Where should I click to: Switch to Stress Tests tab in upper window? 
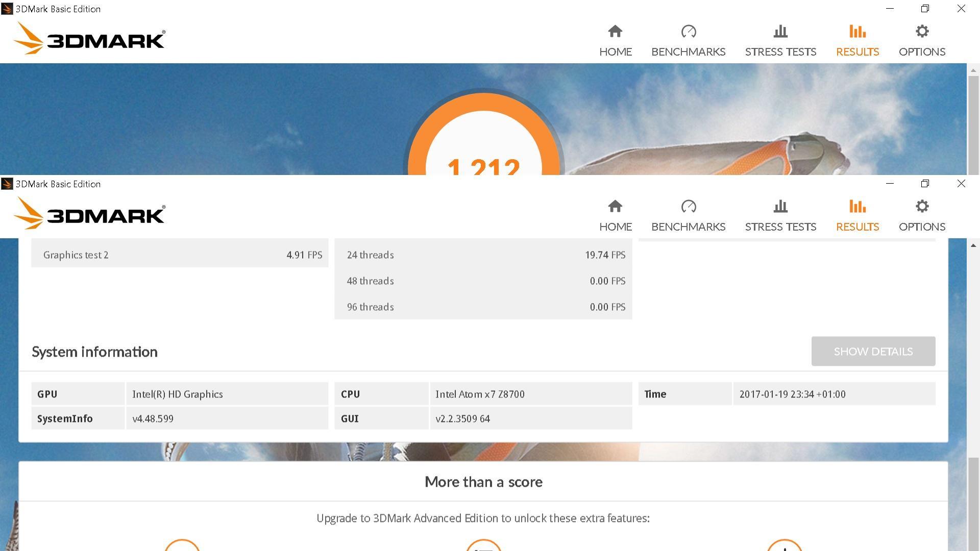pos(780,40)
